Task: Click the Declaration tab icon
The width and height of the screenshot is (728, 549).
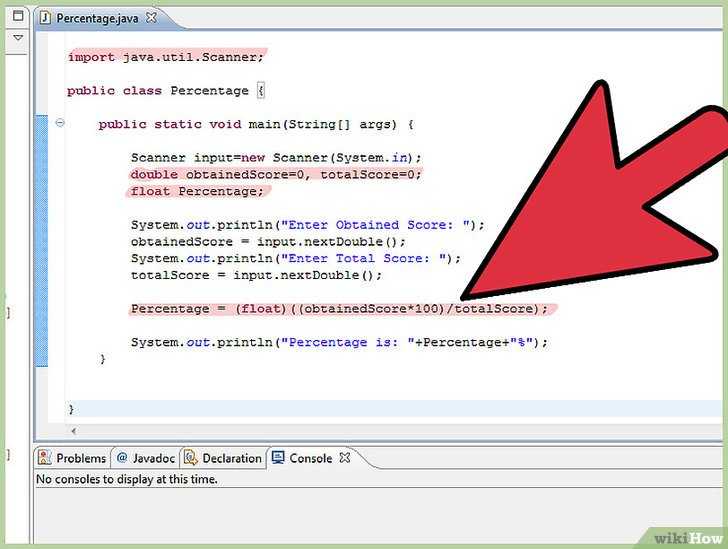Action: point(191,458)
